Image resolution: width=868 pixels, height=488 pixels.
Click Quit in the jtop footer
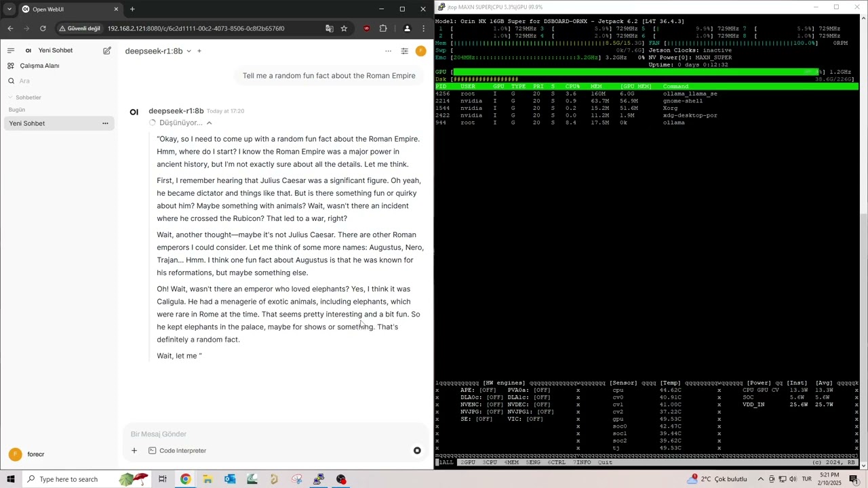[x=605, y=462]
